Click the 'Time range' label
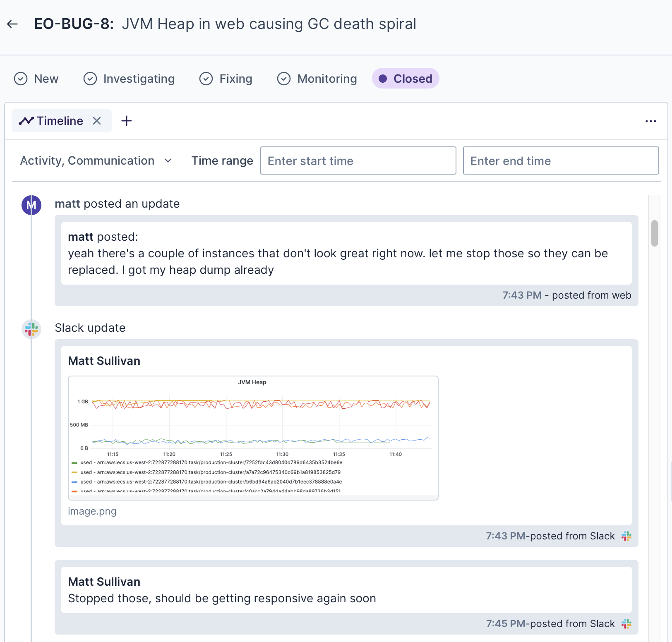The image size is (672, 642). click(x=222, y=160)
